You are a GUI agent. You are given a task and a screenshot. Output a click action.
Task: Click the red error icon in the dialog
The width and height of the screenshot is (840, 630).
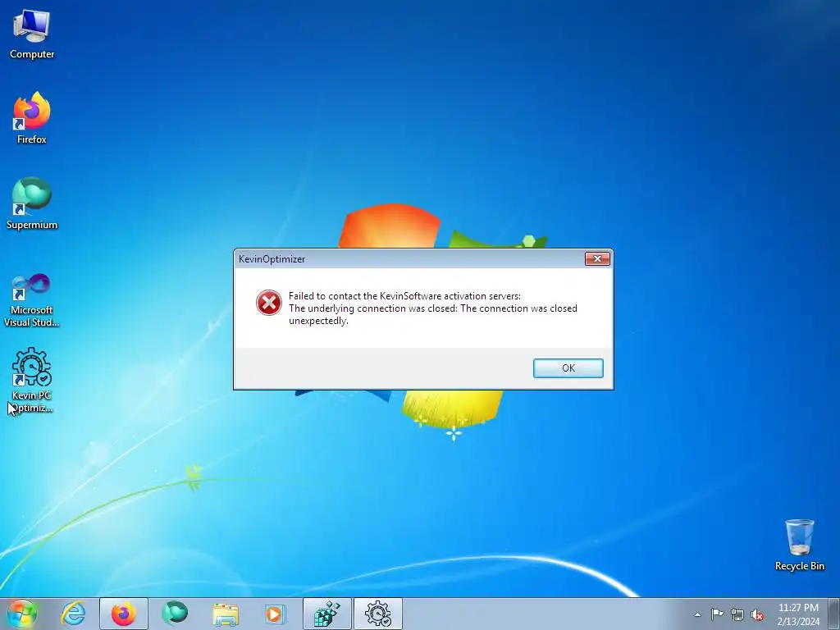tap(269, 303)
